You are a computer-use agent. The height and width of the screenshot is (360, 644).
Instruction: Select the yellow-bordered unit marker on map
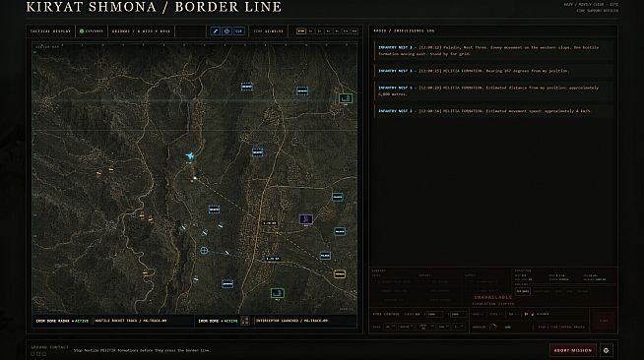click(340, 273)
